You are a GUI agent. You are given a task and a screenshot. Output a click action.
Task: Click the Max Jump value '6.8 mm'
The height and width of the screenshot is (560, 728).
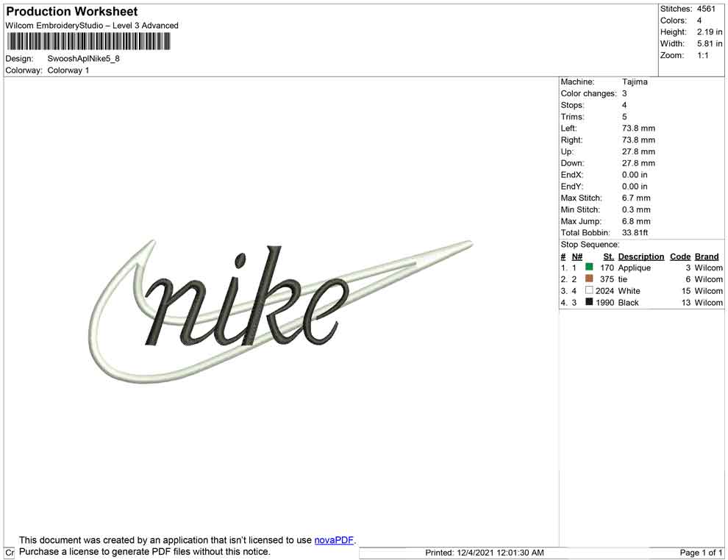[636, 221]
